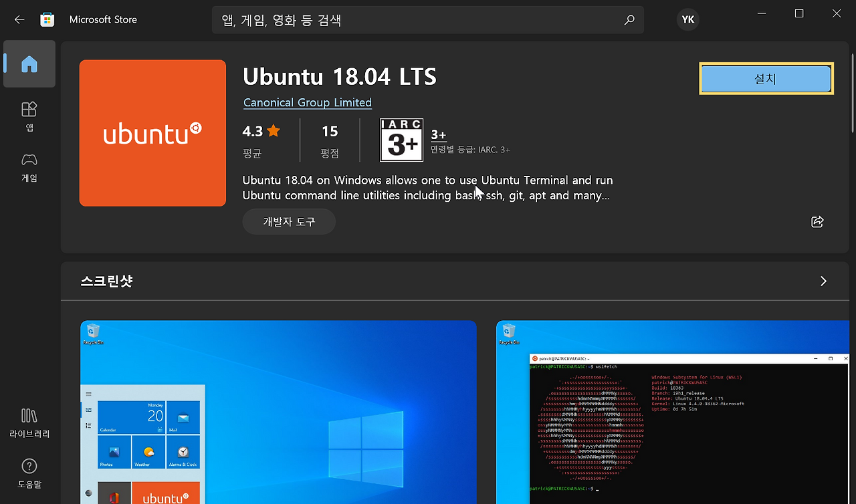Open the 3+ age rating link
856x504 pixels.
pyautogui.click(x=439, y=134)
